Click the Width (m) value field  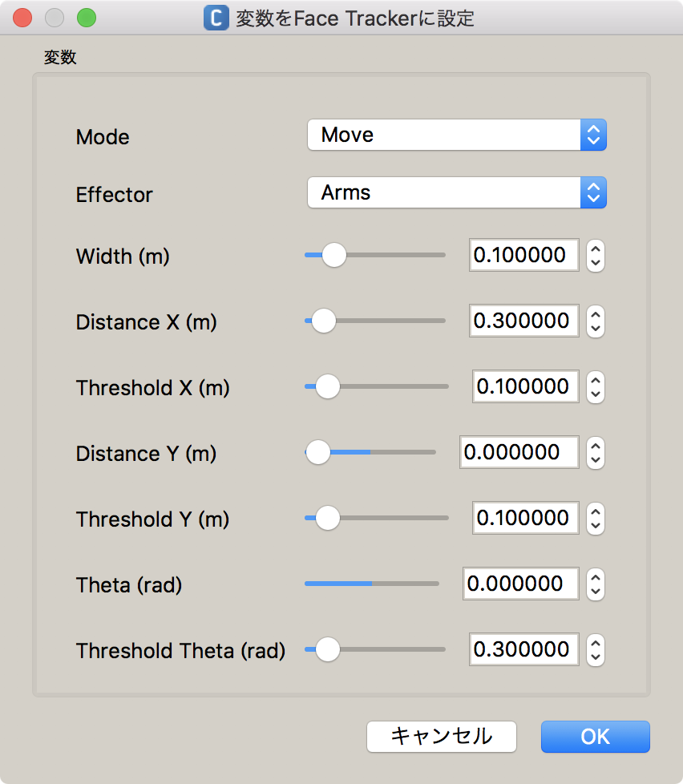pyautogui.click(x=523, y=255)
